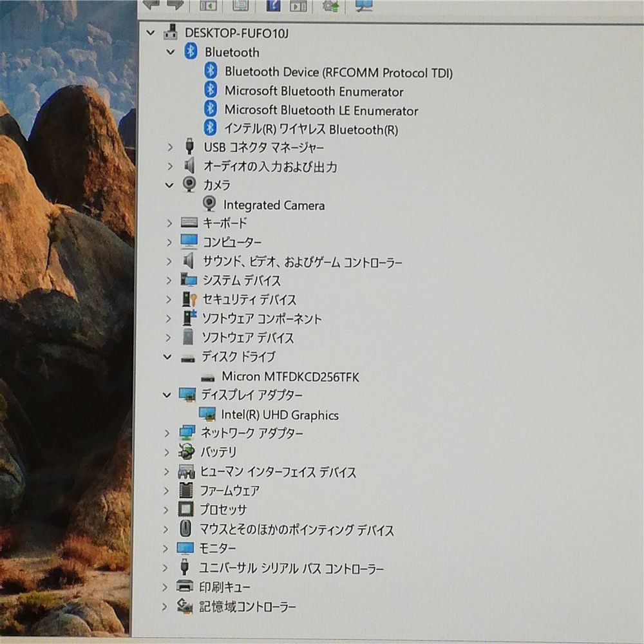Select マウスとそのほかのポインティング デバイス entry
The image size is (644, 644).
[x=296, y=530]
